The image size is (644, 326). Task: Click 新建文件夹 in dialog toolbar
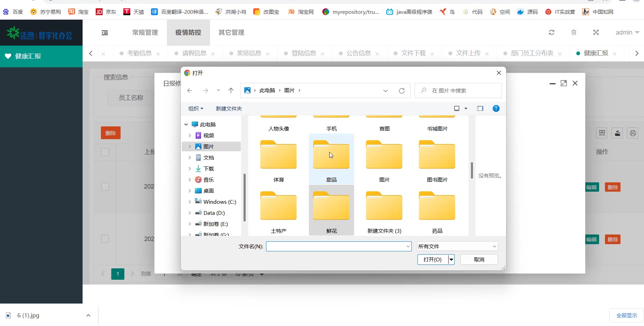[x=229, y=108]
